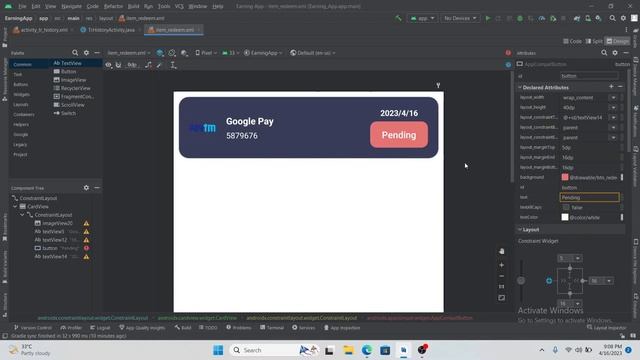The width and height of the screenshot is (640, 360).
Task: Open Palette settings gear
Action: (86, 53)
